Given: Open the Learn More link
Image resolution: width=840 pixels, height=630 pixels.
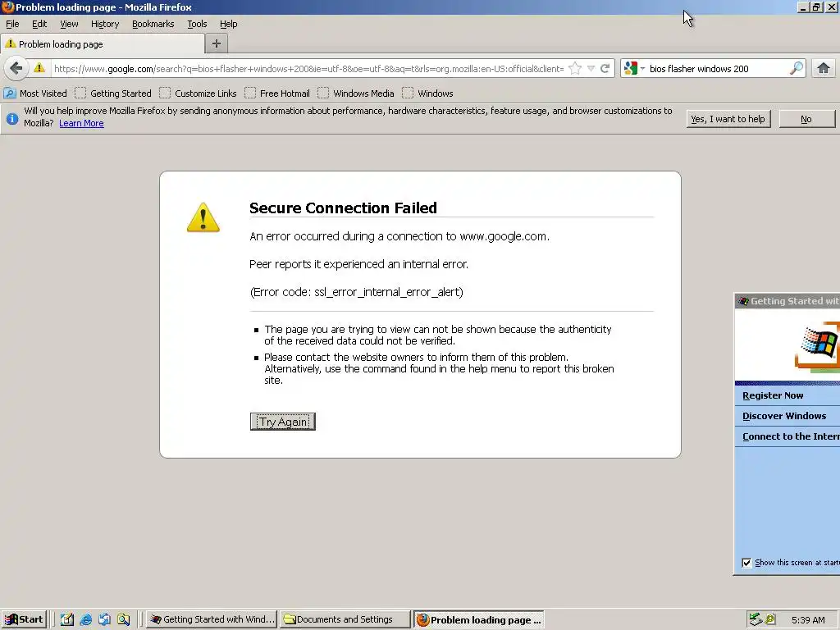Looking at the screenshot, I should coord(81,123).
